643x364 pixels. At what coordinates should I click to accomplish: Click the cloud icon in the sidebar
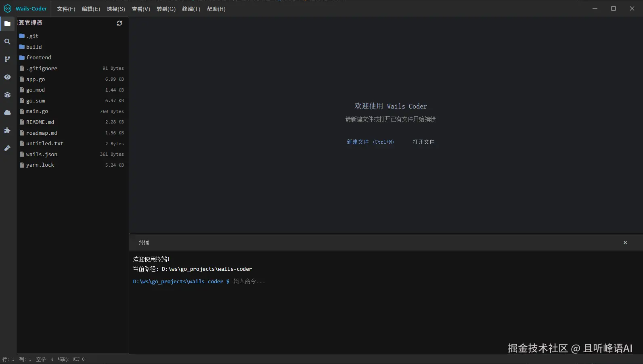click(7, 113)
